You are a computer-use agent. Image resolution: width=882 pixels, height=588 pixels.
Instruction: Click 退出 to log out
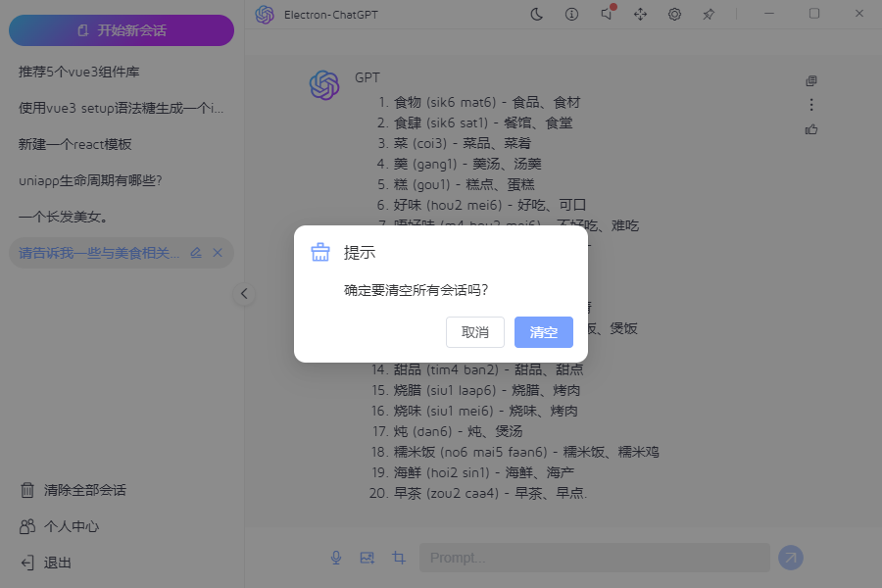click(x=46, y=563)
